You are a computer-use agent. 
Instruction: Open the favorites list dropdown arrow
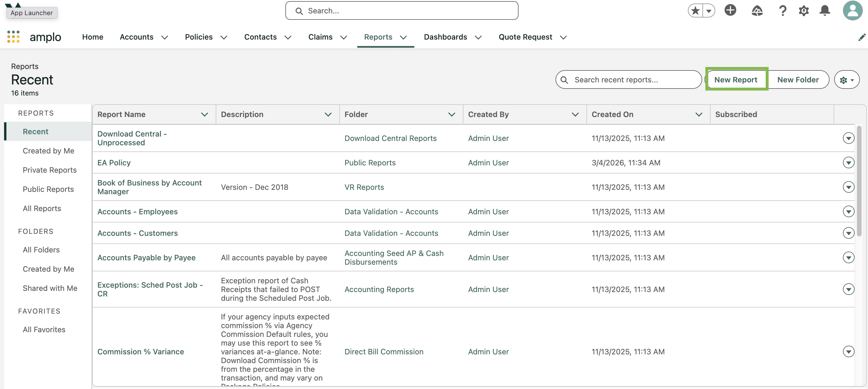click(x=709, y=11)
